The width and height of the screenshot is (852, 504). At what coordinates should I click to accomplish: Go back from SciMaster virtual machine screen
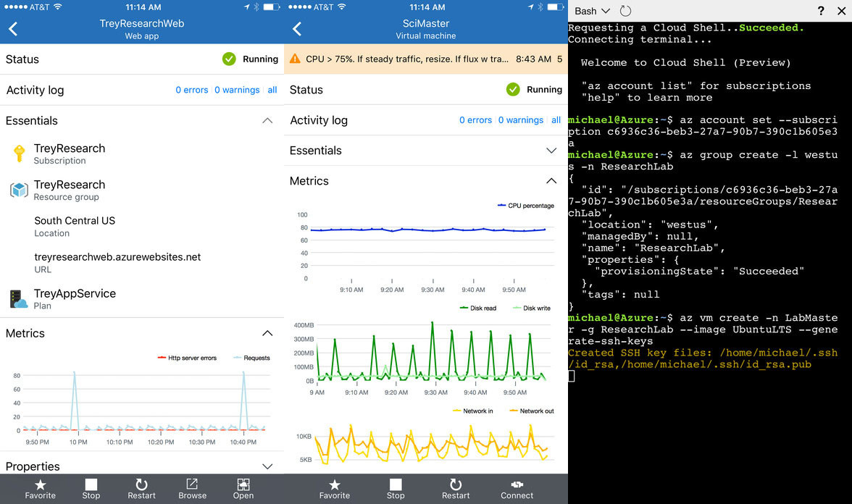tap(297, 29)
